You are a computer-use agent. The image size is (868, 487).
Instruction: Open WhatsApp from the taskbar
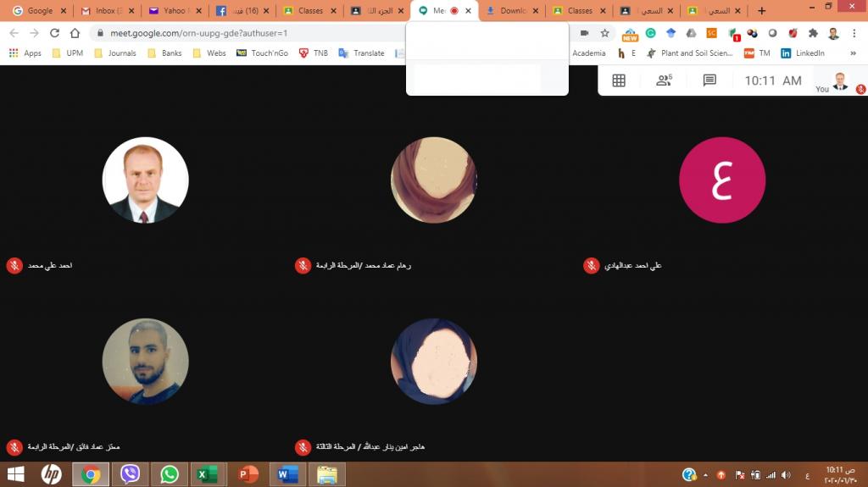[170, 474]
